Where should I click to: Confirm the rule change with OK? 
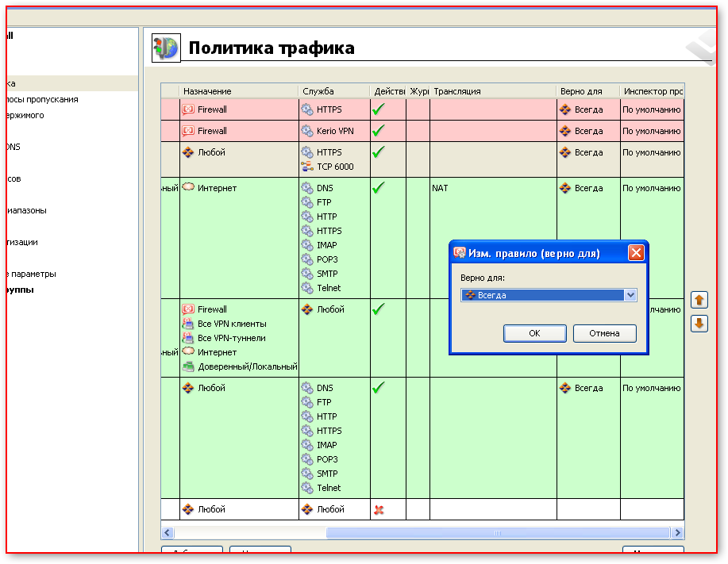pyautogui.click(x=535, y=333)
